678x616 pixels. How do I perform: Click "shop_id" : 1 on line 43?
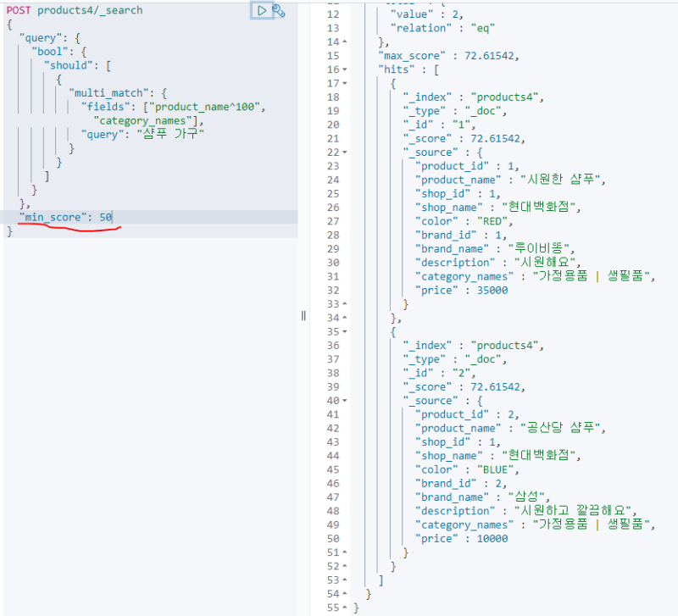pos(458,442)
